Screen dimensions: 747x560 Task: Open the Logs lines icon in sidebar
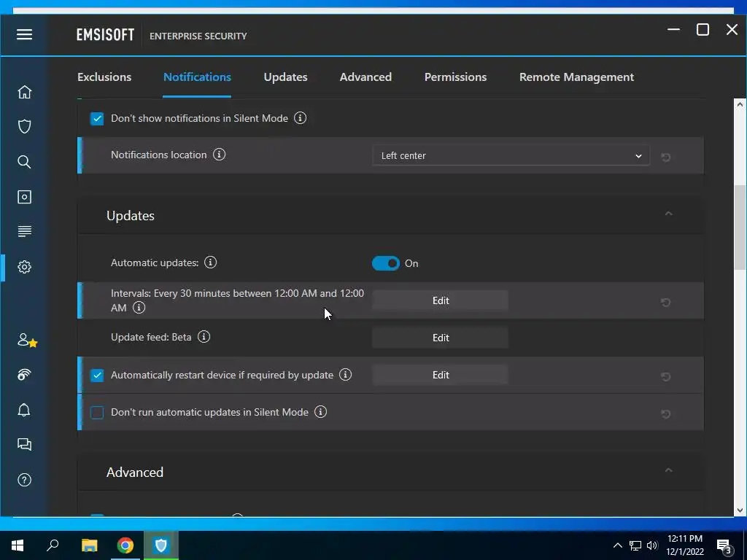click(24, 231)
